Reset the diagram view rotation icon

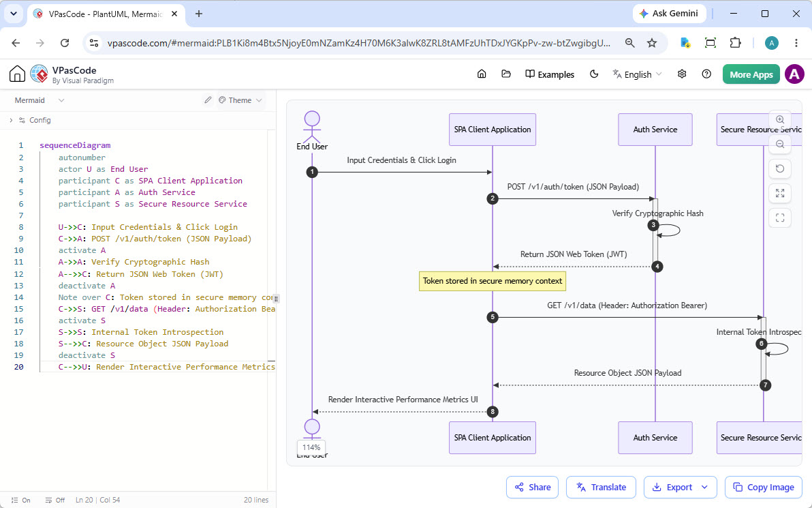780,168
